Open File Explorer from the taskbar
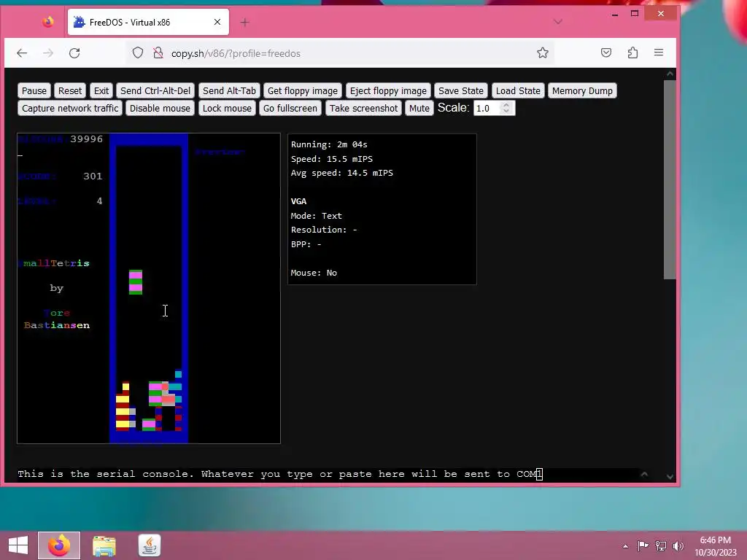This screenshot has height=560, width=747. [x=104, y=545]
